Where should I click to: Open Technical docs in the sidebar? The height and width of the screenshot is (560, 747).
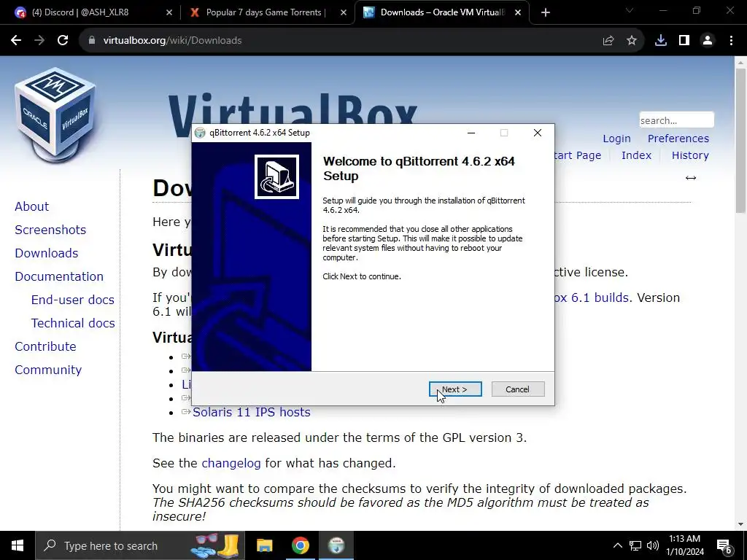point(73,323)
